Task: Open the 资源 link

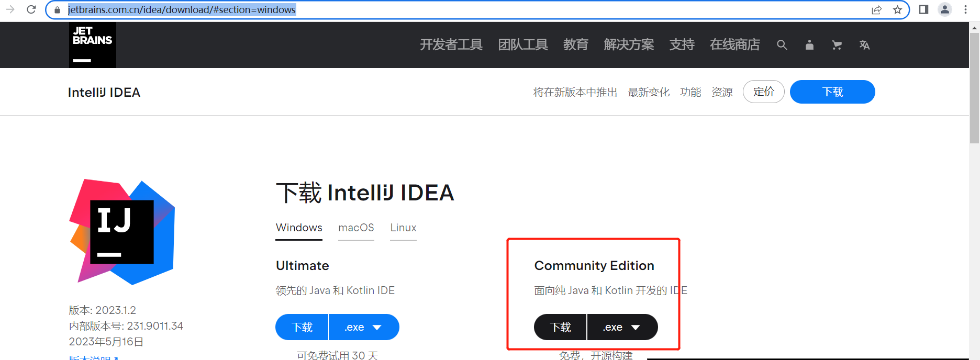Action: 722,92
